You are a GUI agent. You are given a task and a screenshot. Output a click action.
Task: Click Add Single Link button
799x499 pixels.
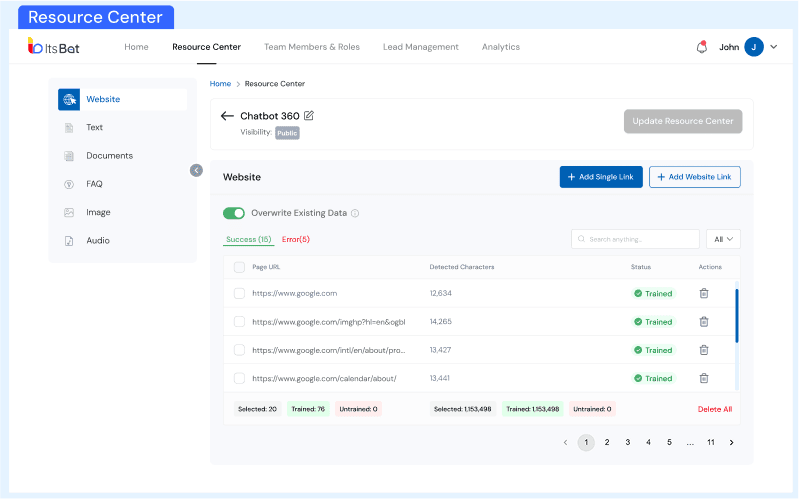[x=601, y=177]
